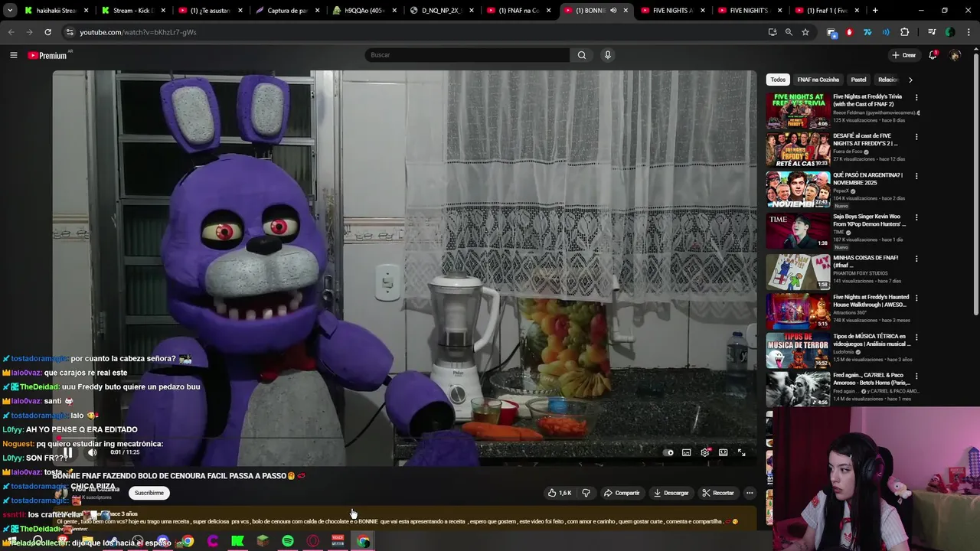The width and height of the screenshot is (980, 551).
Task: Select the Todos filter chip
Action: click(x=778, y=80)
